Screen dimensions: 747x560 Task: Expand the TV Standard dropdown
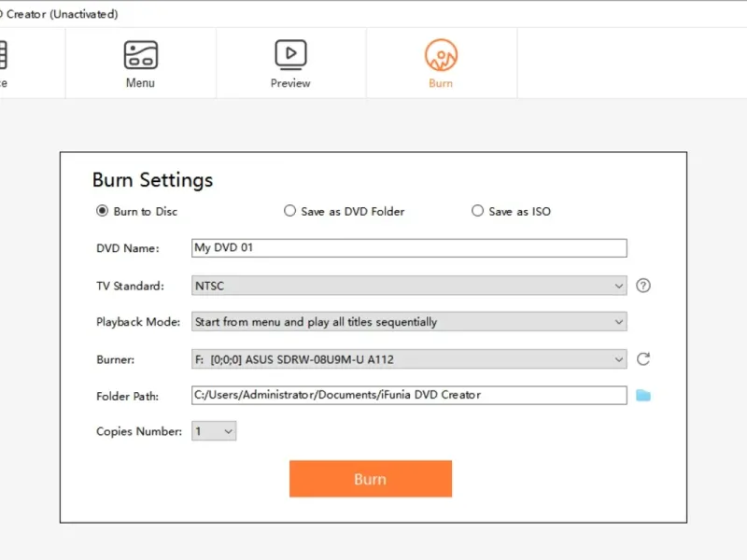click(x=408, y=286)
